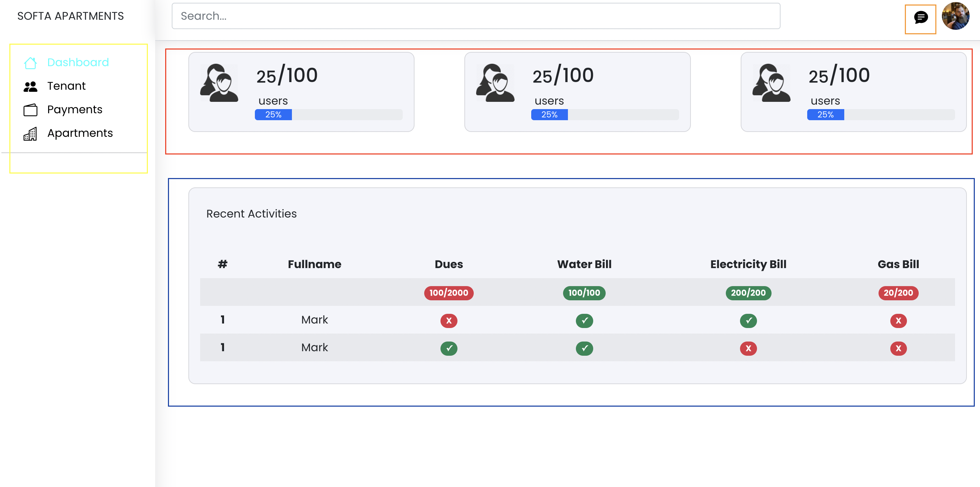Image resolution: width=980 pixels, height=487 pixels.
Task: Click the Payments wallet icon
Action: coord(30,110)
